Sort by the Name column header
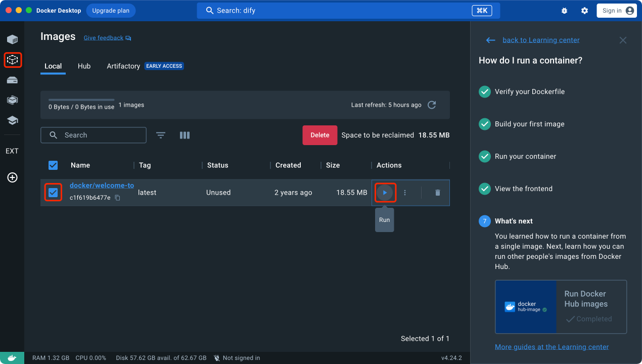The image size is (642, 364). (80, 165)
